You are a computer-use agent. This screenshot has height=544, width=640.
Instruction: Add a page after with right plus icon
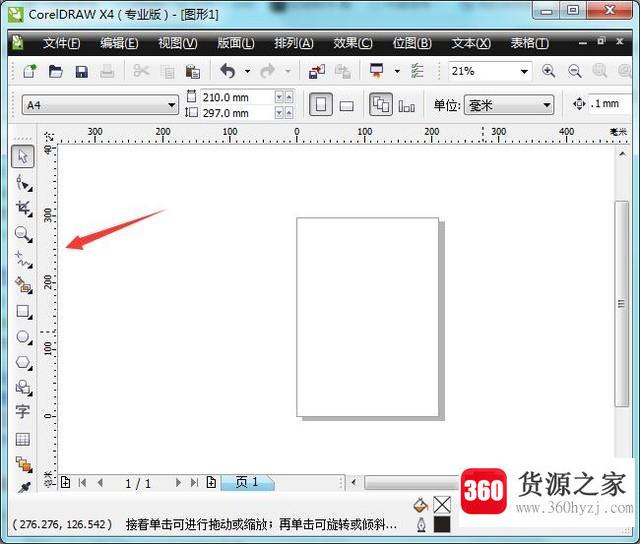[211, 482]
